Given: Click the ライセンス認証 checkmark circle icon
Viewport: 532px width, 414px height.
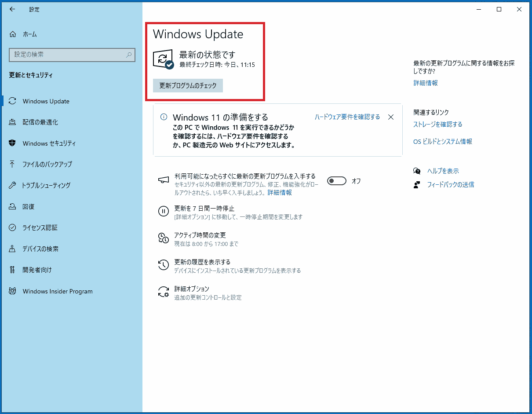Looking at the screenshot, I should [x=13, y=227].
